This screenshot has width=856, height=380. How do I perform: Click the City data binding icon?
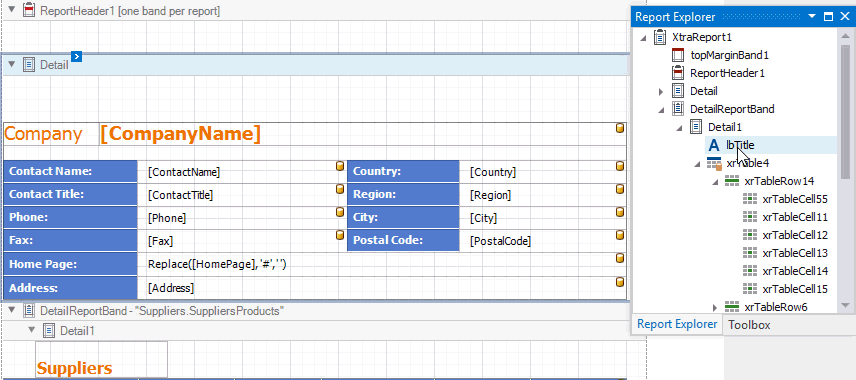pyautogui.click(x=620, y=212)
